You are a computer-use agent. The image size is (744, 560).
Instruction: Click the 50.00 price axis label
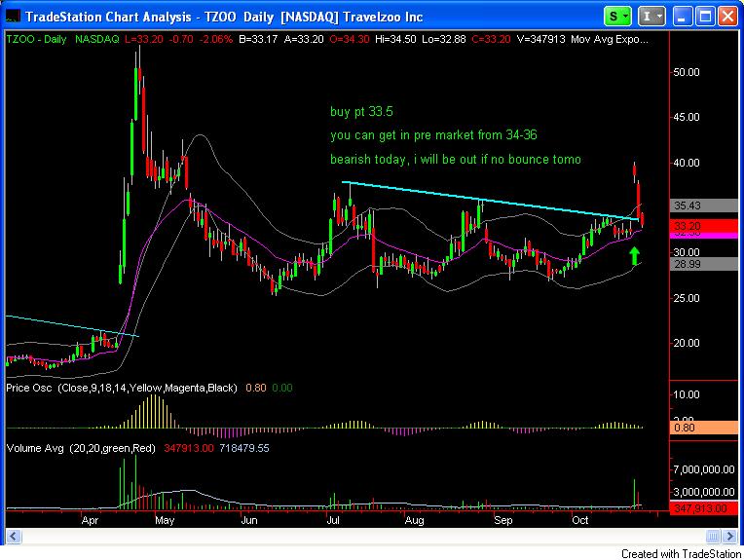click(687, 72)
